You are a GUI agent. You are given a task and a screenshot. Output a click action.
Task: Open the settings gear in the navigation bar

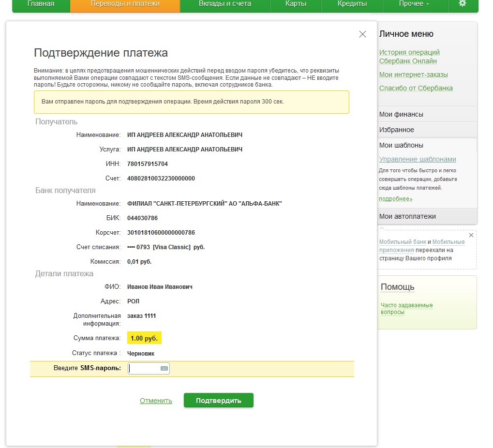[x=462, y=4]
